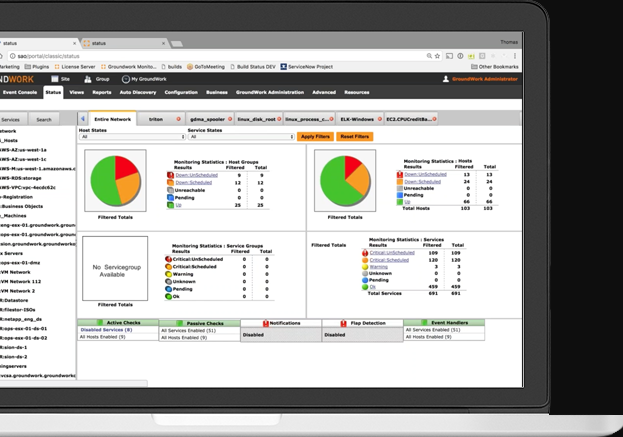This screenshot has width=623, height=437.
Task: Open the Views menu
Action: (77, 92)
